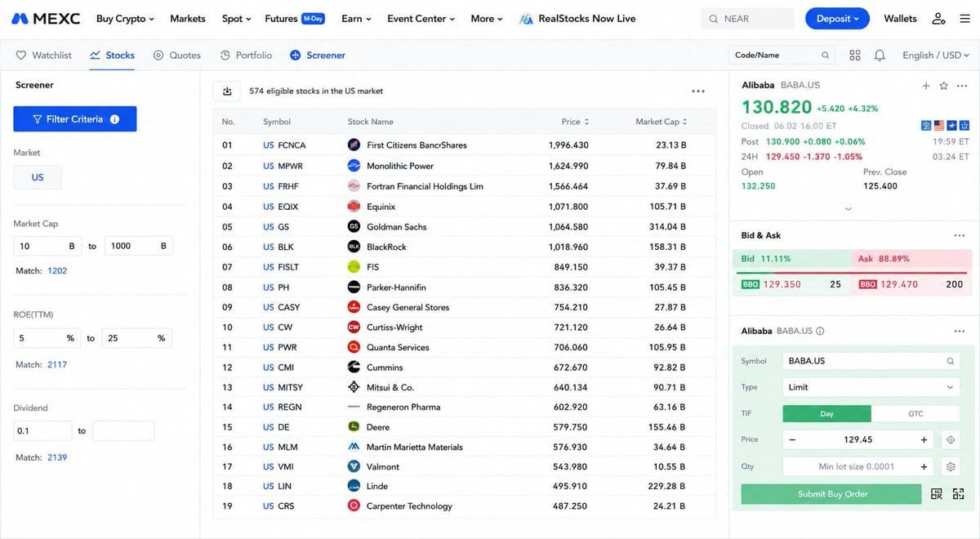Sort the table by Market Cap column

pos(661,122)
